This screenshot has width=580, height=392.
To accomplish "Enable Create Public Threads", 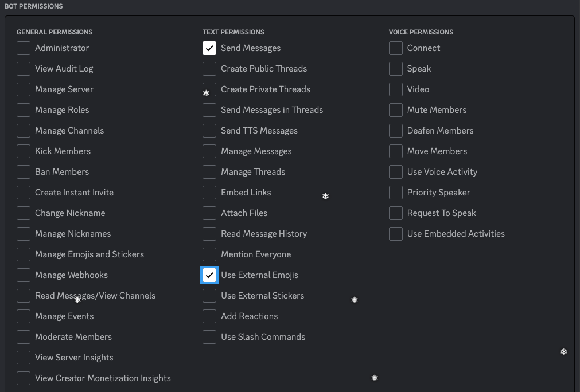I will (x=209, y=69).
